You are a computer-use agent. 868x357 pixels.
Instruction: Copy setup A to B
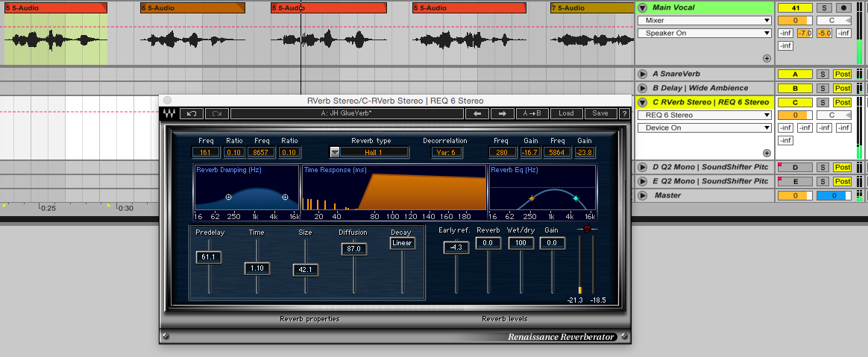tap(532, 113)
